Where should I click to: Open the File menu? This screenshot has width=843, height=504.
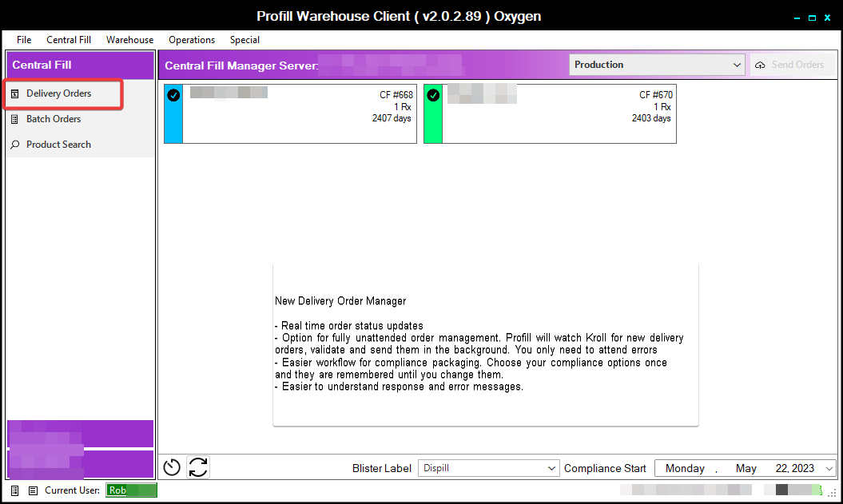[24, 40]
